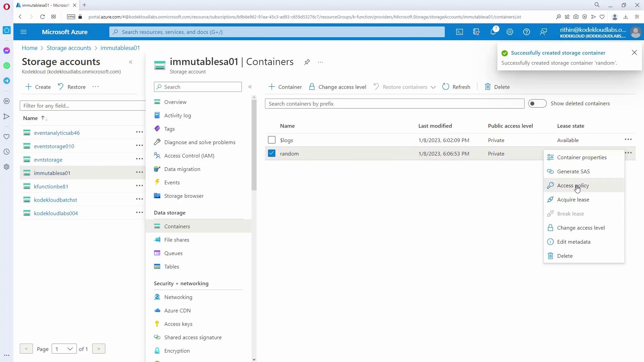Check the $logs container checkbox

(x=272, y=140)
